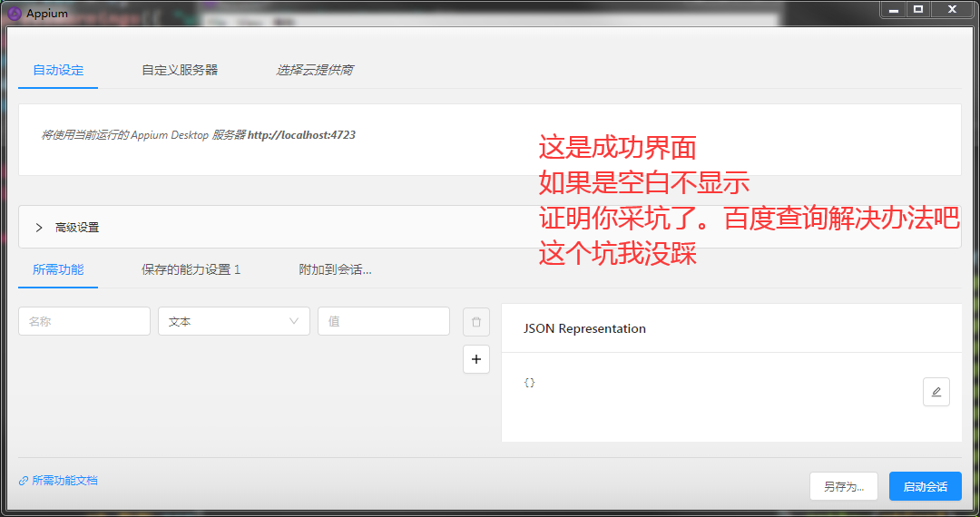Click the Appium logo in title bar
This screenshot has height=517, width=980.
(14, 13)
